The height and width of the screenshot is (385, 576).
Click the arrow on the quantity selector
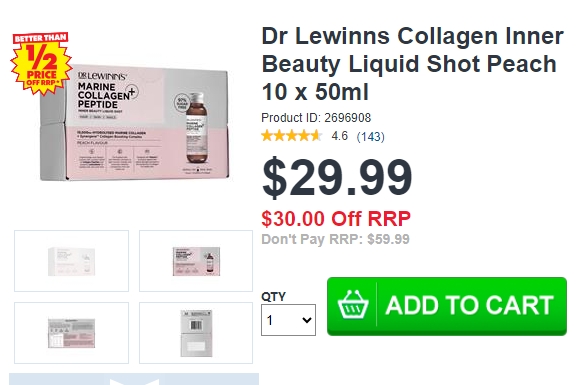tap(307, 320)
